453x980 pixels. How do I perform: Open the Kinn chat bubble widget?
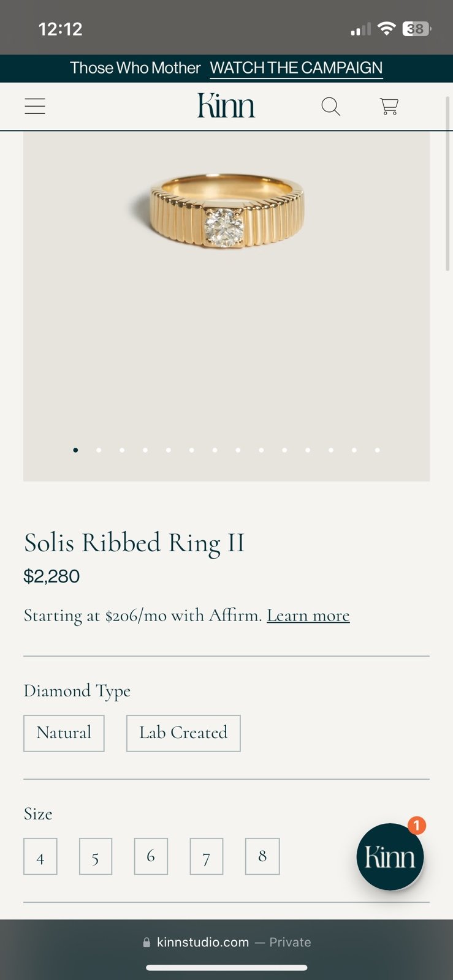[390, 856]
